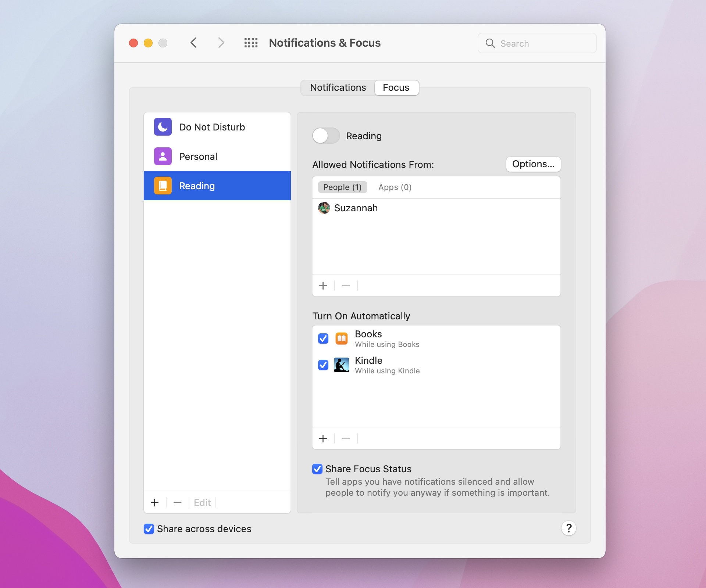
Task: Go forward with the right chevron
Action: tap(221, 43)
